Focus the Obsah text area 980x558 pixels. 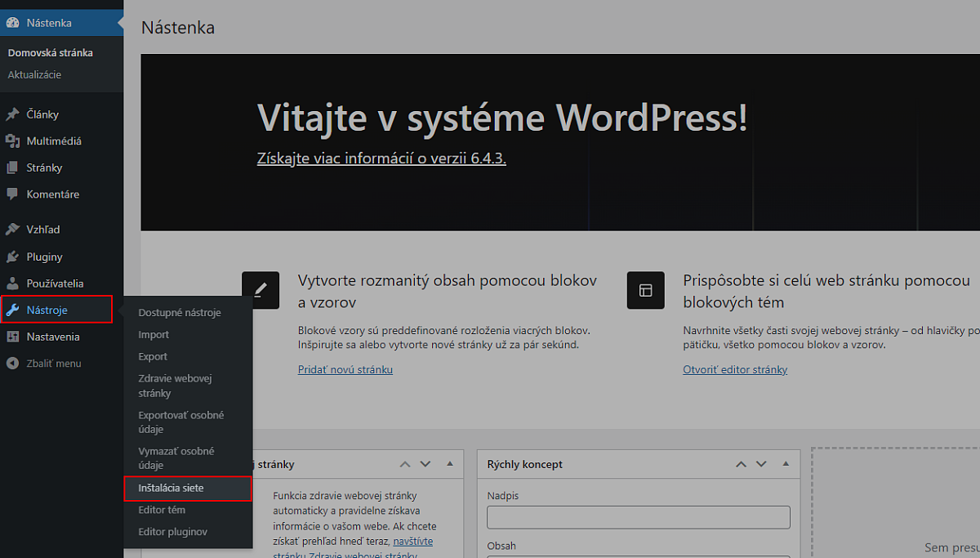(639, 557)
